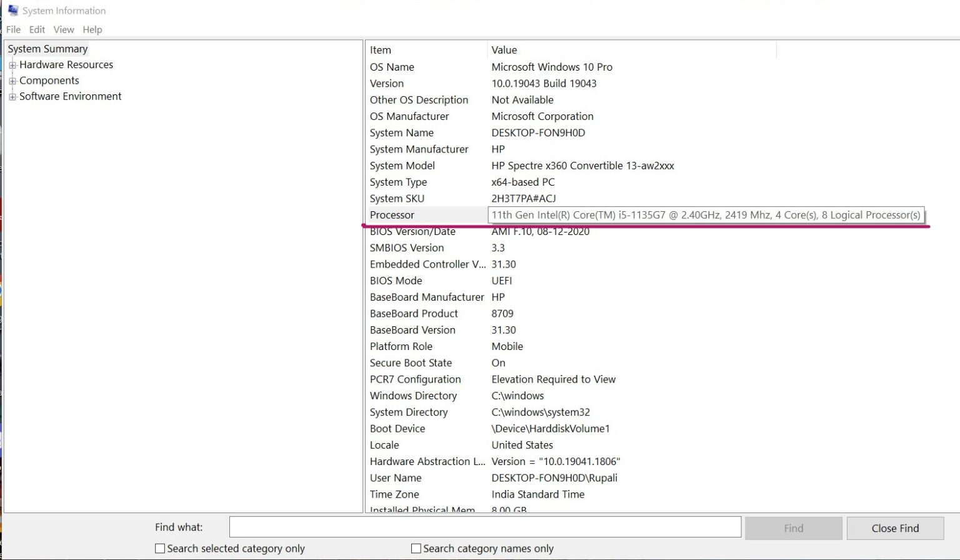Click inside the Find what field
The width and height of the screenshot is (960, 560).
[x=484, y=527]
